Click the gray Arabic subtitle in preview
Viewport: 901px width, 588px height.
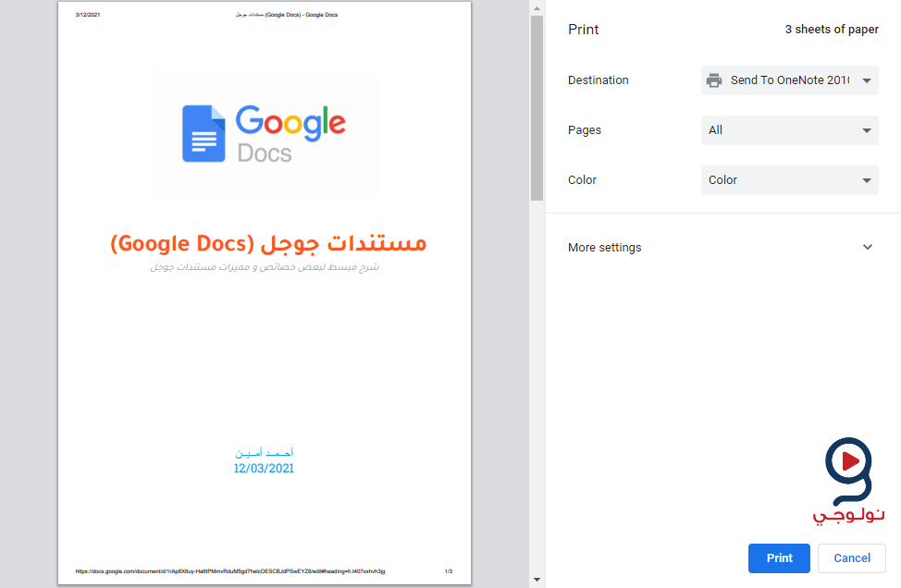[265, 267]
